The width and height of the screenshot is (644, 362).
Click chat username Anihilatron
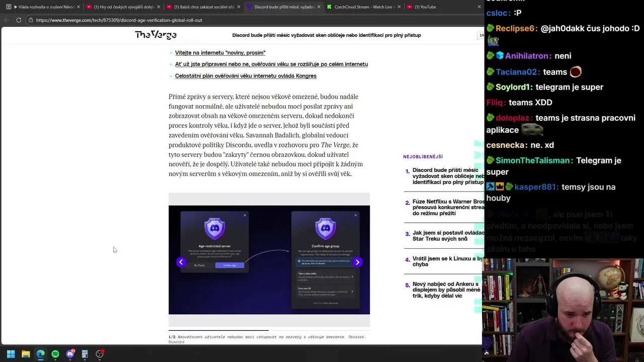point(528,56)
